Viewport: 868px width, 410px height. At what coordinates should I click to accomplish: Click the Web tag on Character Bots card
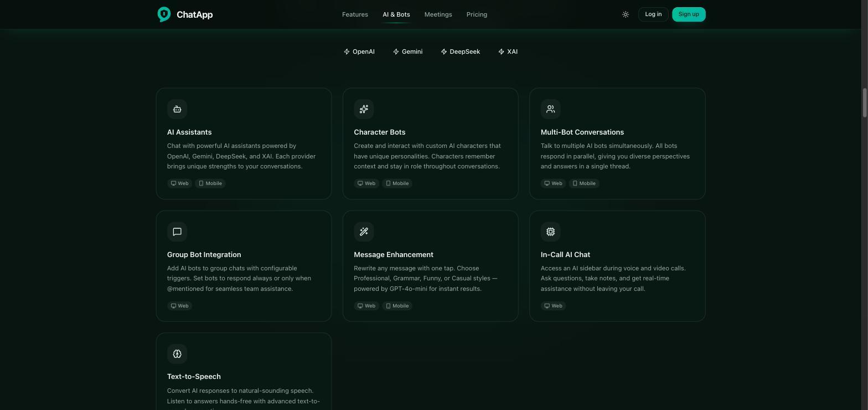click(x=366, y=183)
